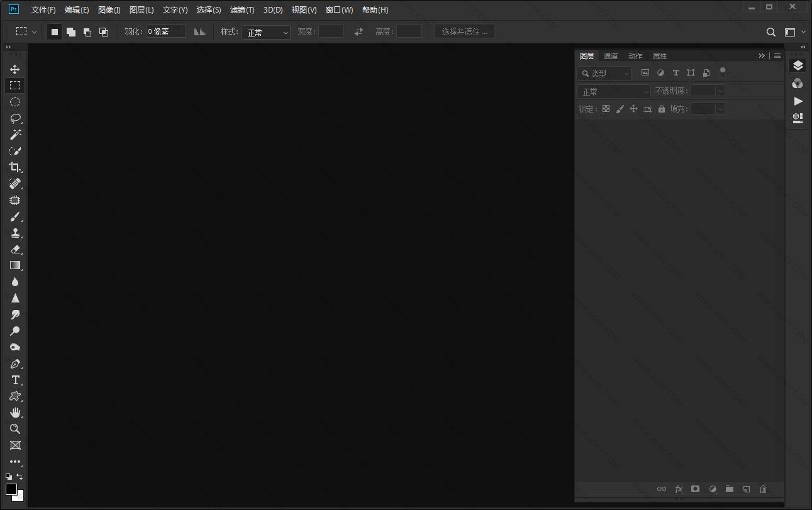
Task: Toggle lock transparent pixels
Action: click(x=606, y=109)
